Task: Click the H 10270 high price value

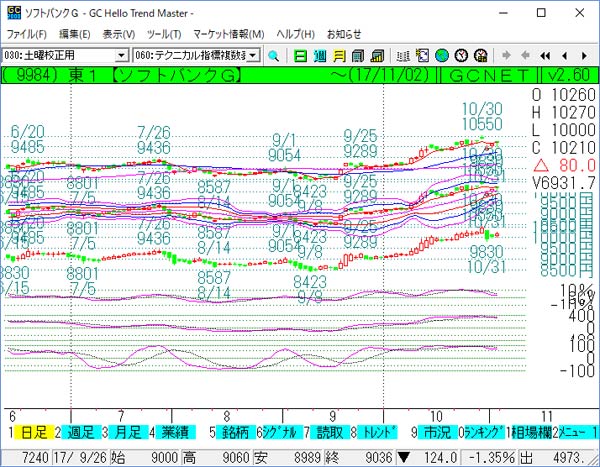Action: point(564,113)
